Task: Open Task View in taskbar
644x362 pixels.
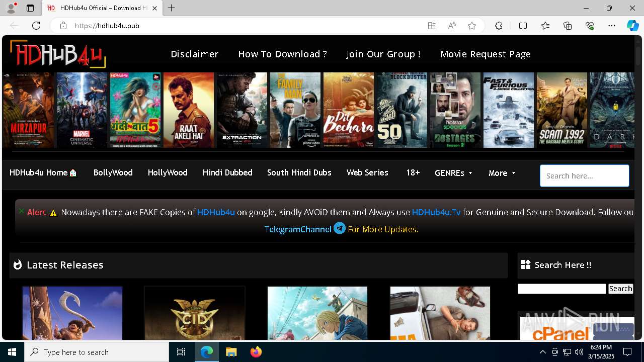Action: click(181, 352)
